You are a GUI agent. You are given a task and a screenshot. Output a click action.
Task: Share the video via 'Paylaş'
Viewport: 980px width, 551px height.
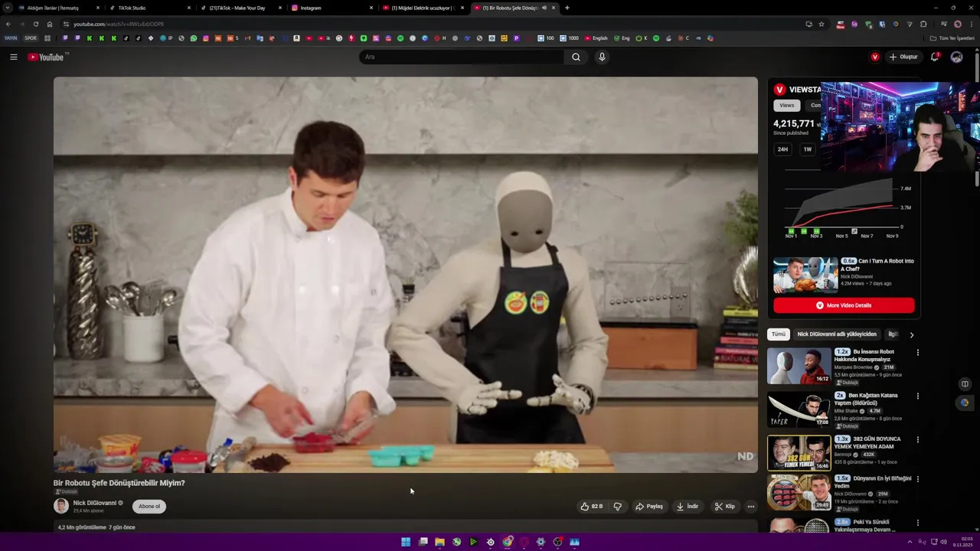coord(648,506)
